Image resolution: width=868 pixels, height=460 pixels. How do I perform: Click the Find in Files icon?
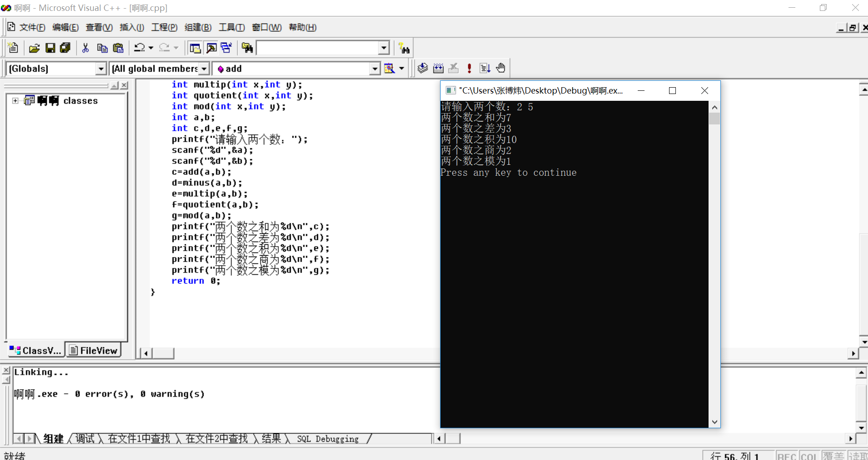click(247, 48)
